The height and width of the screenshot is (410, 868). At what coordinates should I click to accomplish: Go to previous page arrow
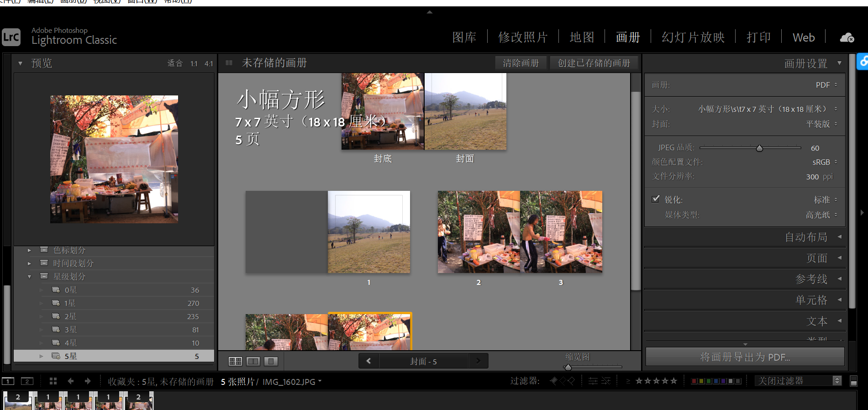pos(369,361)
